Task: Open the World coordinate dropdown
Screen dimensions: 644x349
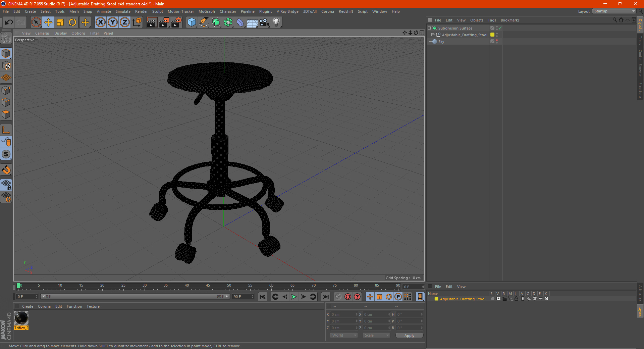Action: tap(344, 335)
